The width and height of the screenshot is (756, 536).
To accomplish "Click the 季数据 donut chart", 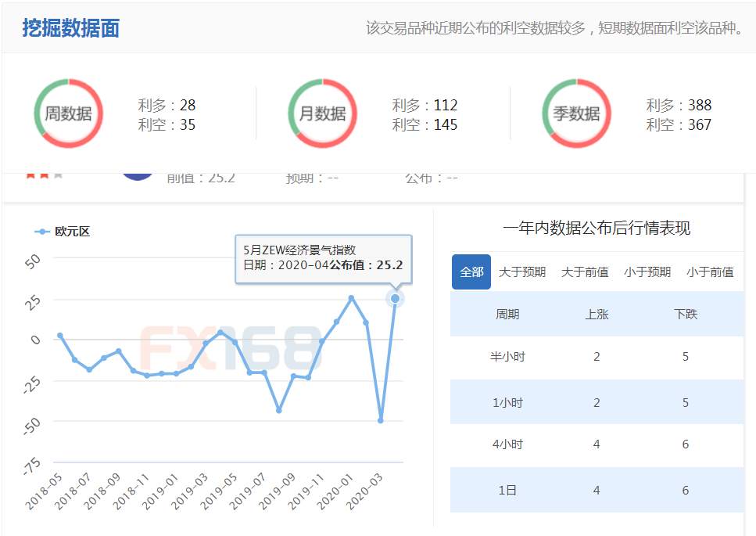I will pos(577,113).
